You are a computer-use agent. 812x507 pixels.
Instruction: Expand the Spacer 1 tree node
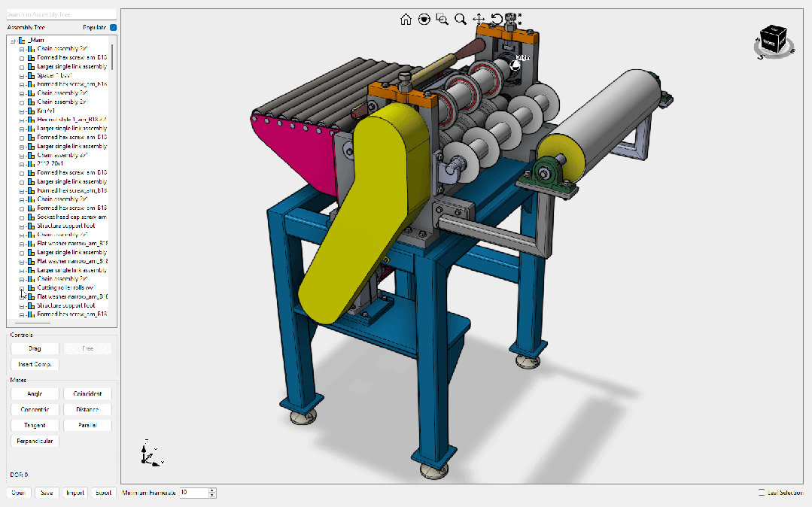click(22, 76)
